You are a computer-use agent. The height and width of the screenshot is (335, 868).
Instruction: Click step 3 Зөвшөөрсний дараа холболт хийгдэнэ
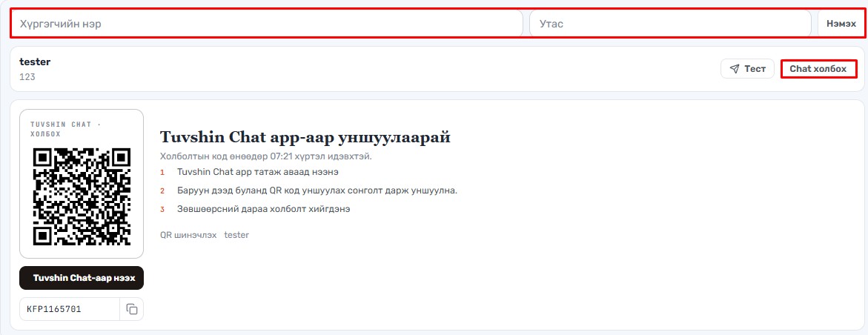pyautogui.click(x=263, y=209)
